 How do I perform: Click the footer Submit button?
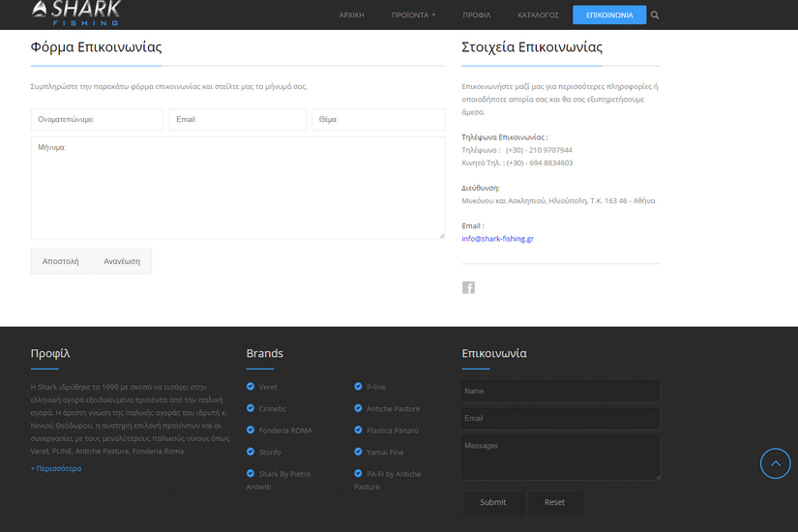(493, 502)
